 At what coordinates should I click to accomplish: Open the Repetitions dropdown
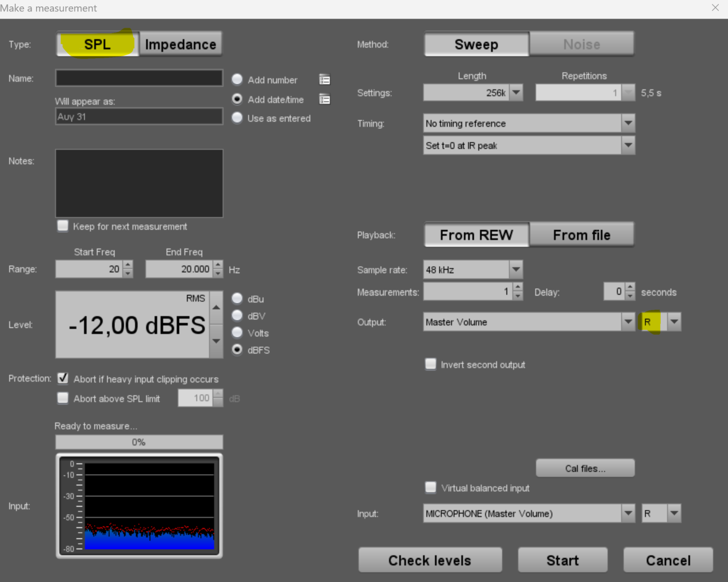tap(628, 93)
